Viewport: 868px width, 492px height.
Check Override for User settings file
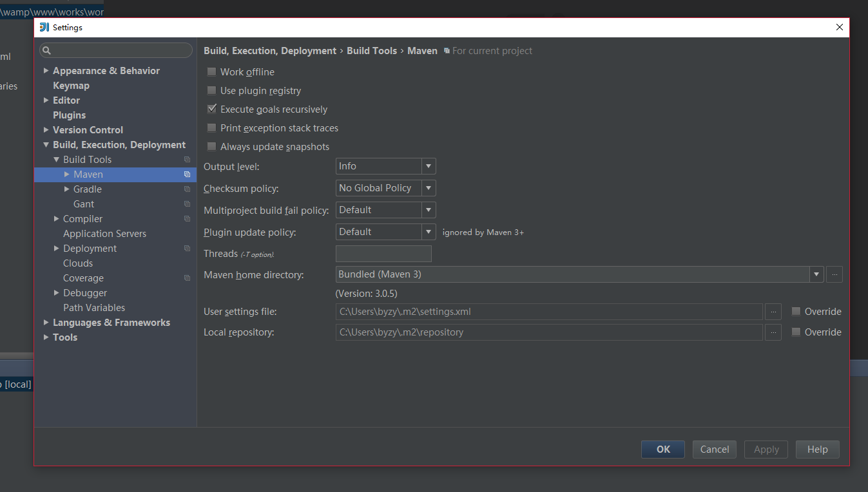[x=796, y=311]
